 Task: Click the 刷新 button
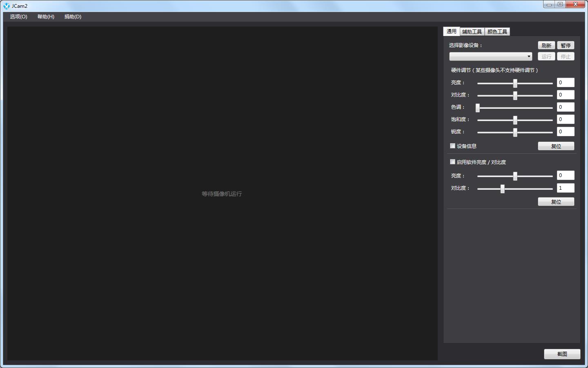pos(546,45)
